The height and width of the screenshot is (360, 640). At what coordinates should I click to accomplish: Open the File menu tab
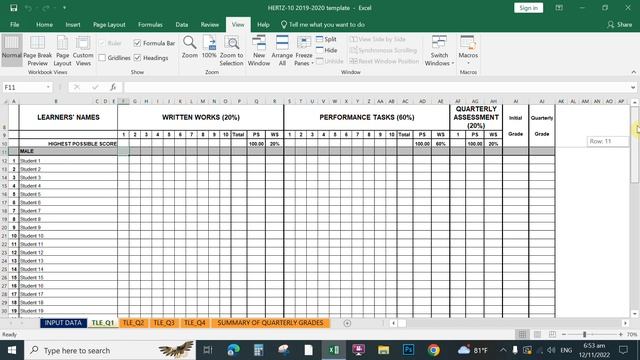(x=15, y=24)
